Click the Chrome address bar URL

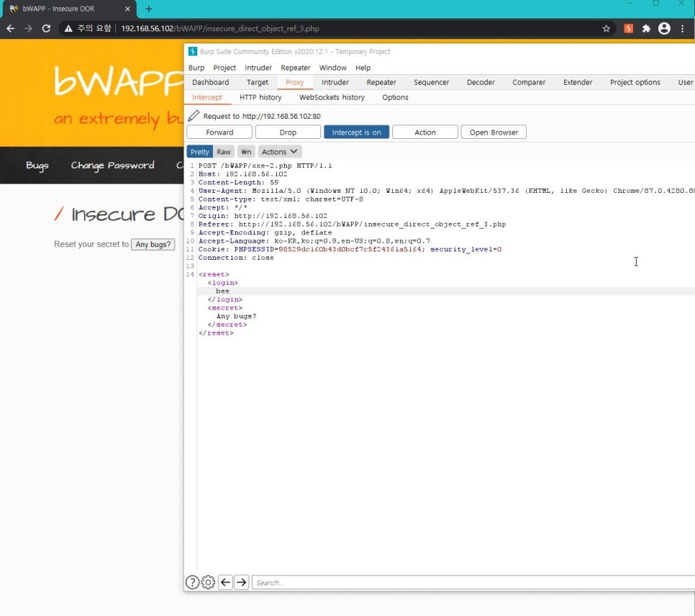[x=220, y=28]
